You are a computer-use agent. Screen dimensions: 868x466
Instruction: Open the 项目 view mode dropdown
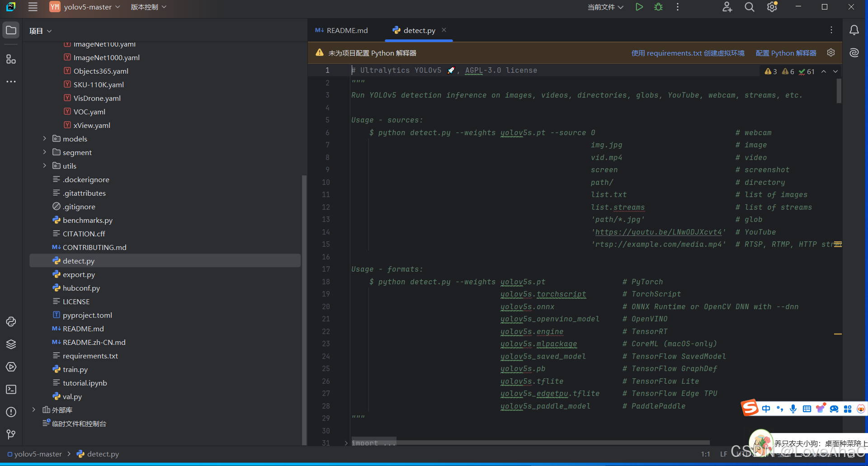(40, 31)
